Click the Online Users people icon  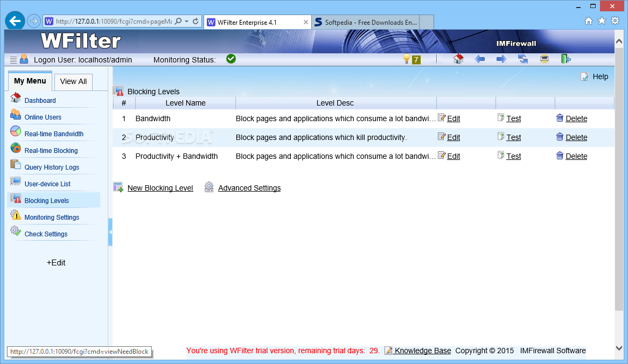(16, 115)
